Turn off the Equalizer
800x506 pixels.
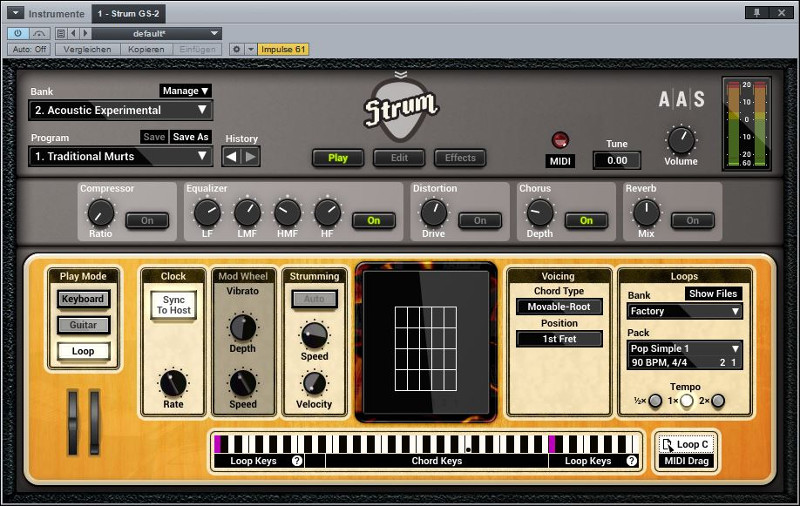pos(374,220)
